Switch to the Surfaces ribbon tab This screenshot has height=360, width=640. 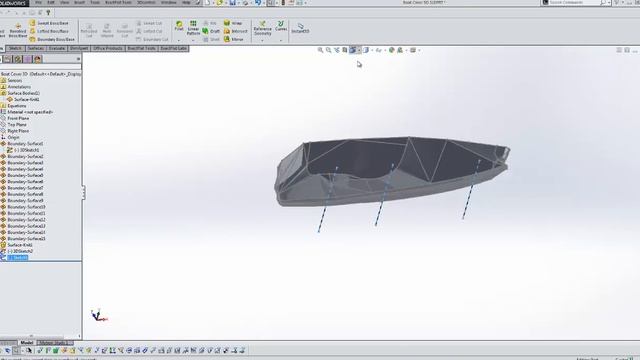(x=36, y=48)
